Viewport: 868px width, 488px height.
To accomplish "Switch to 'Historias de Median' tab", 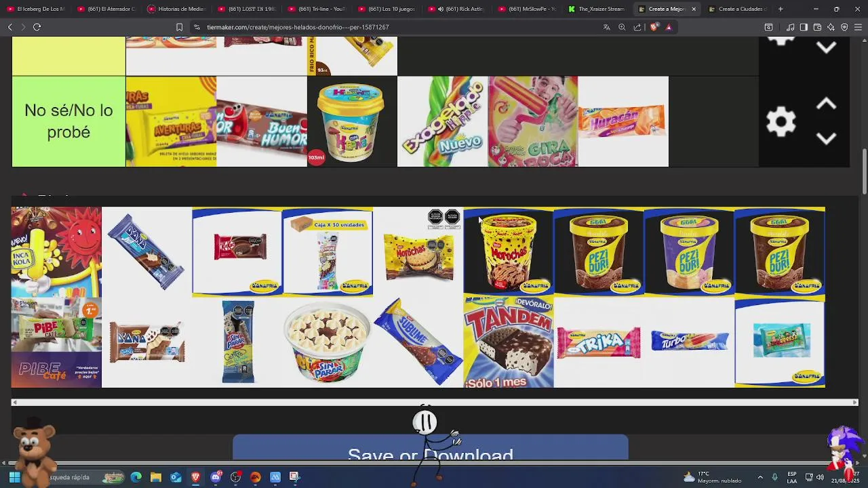I will pos(178,9).
